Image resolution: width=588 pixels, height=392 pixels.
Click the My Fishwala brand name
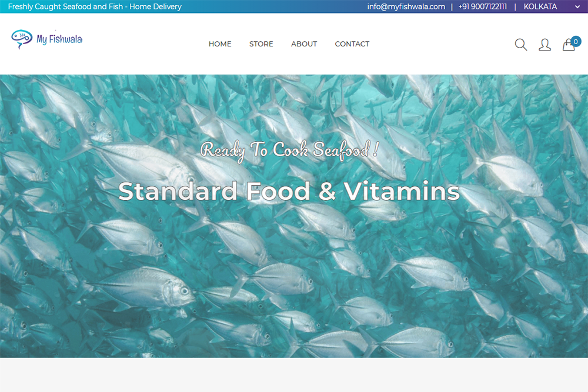click(59, 39)
